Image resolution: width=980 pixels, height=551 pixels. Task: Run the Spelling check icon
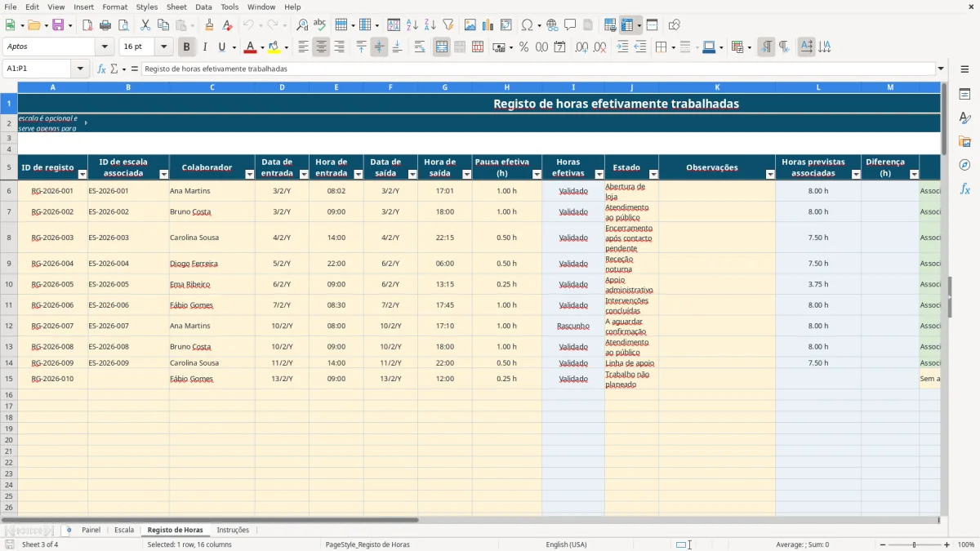[x=319, y=25]
